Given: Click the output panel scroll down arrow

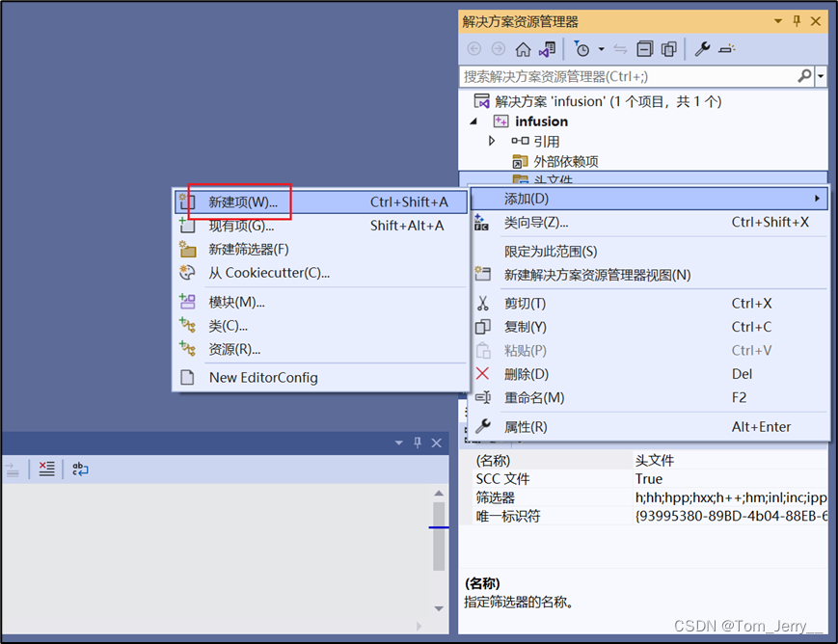Looking at the screenshot, I should pos(439,608).
